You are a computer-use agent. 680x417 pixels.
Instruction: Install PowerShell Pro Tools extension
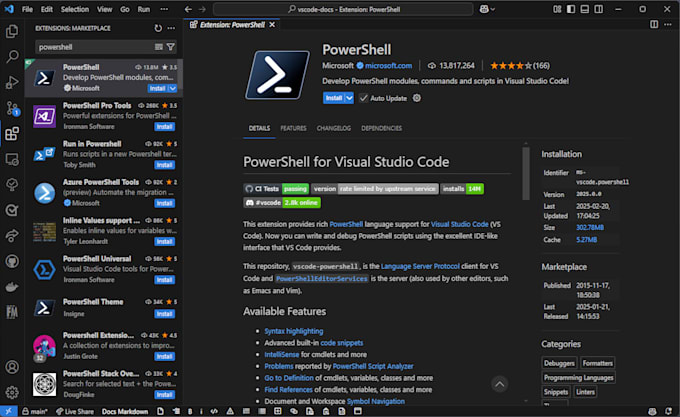click(x=164, y=127)
